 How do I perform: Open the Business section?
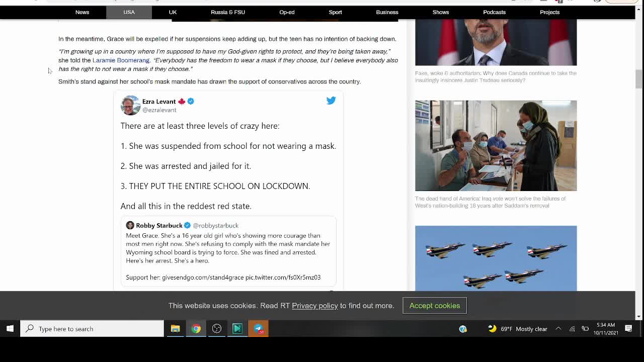tap(387, 12)
